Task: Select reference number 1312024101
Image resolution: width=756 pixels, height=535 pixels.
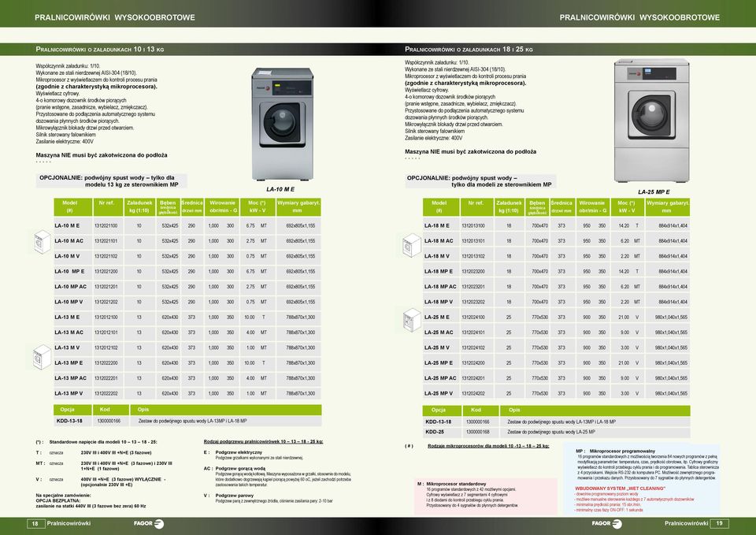Action: point(473,333)
